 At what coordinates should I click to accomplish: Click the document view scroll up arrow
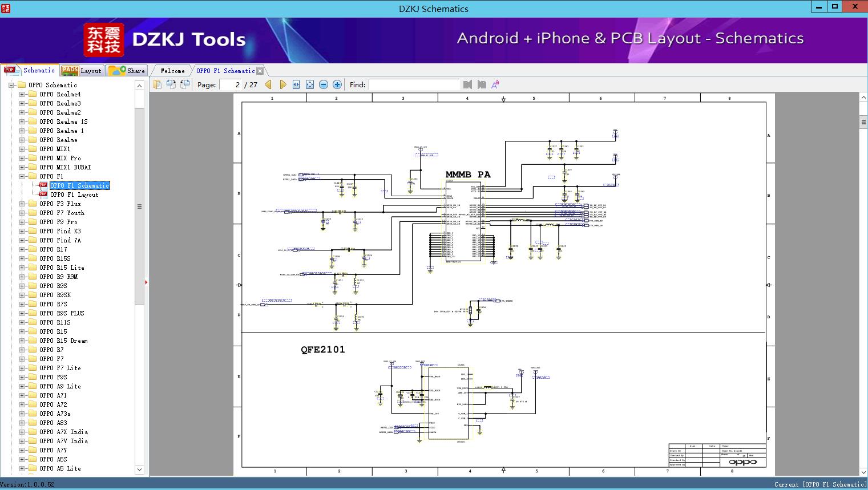pyautogui.click(x=863, y=98)
